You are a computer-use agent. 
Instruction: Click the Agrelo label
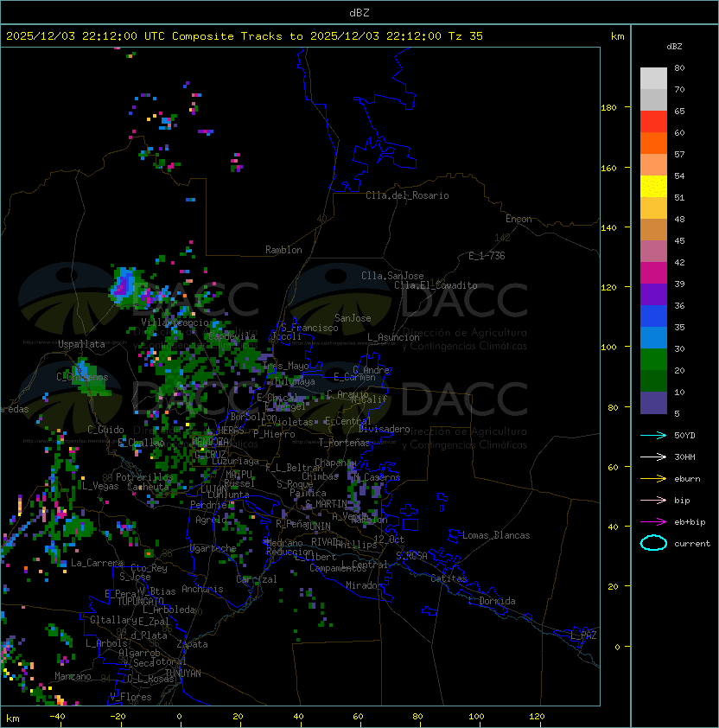pos(211,520)
